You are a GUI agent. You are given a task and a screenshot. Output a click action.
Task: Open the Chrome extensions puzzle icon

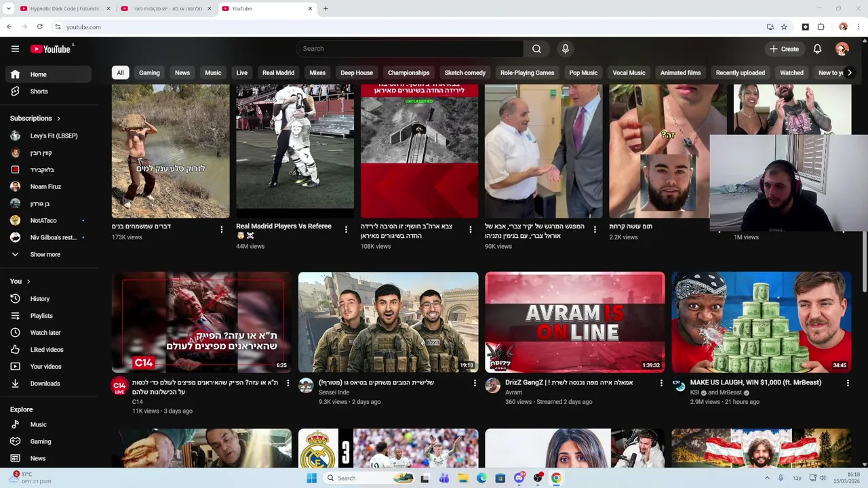click(821, 27)
